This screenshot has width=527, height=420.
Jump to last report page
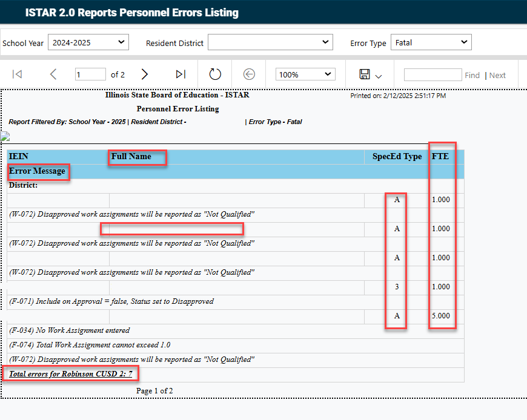[x=181, y=74]
